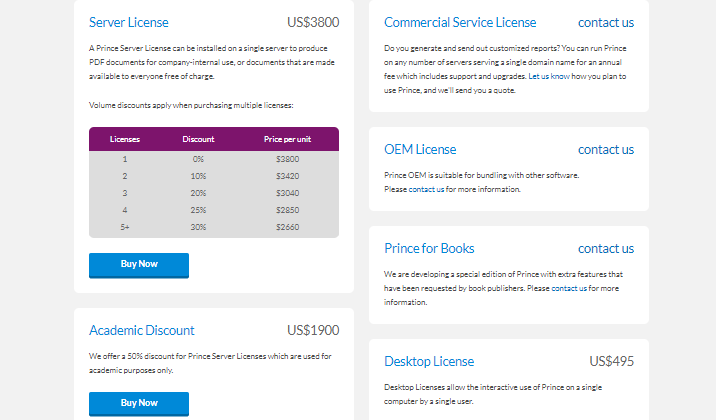Select the 5+ licenses row price $2660
This screenshot has height=420, width=716.
[x=287, y=227]
